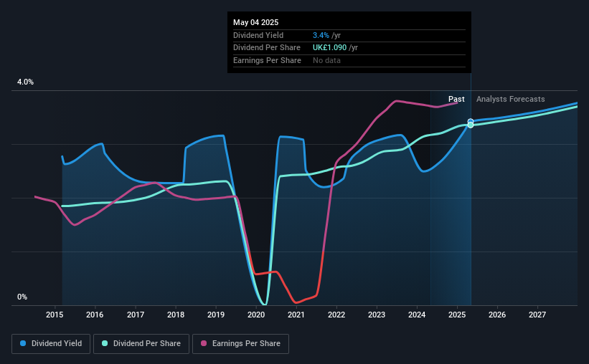Click the 2022 year tick label
Screen dimensions: 589x364
336,315
